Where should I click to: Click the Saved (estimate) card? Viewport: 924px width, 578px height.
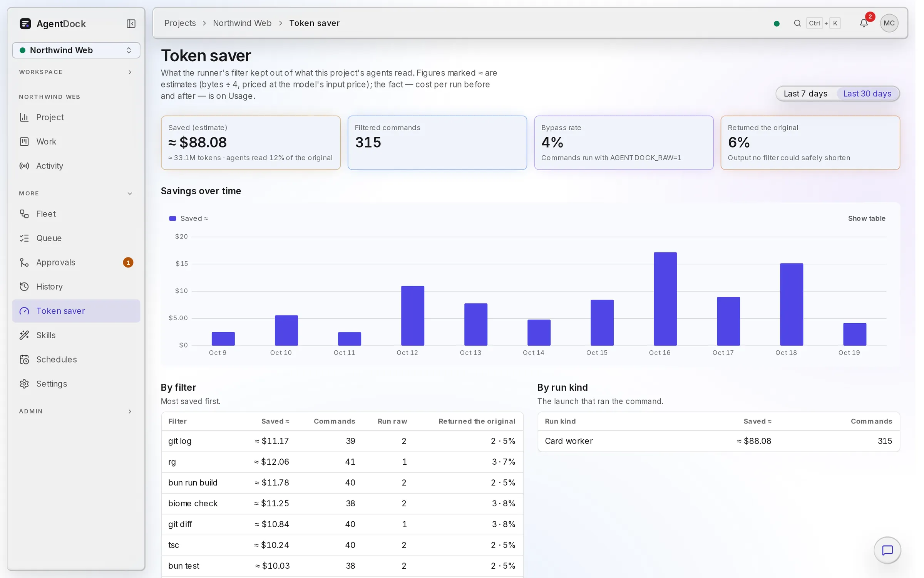(x=251, y=143)
